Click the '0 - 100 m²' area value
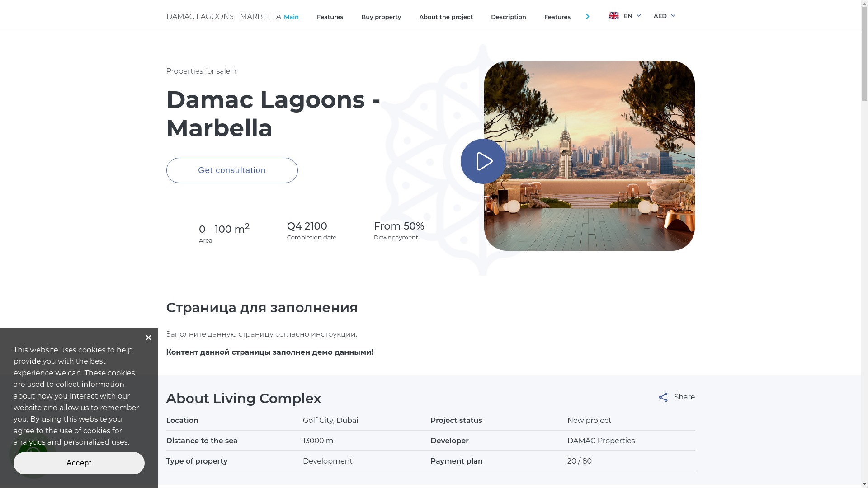 coord(224,229)
